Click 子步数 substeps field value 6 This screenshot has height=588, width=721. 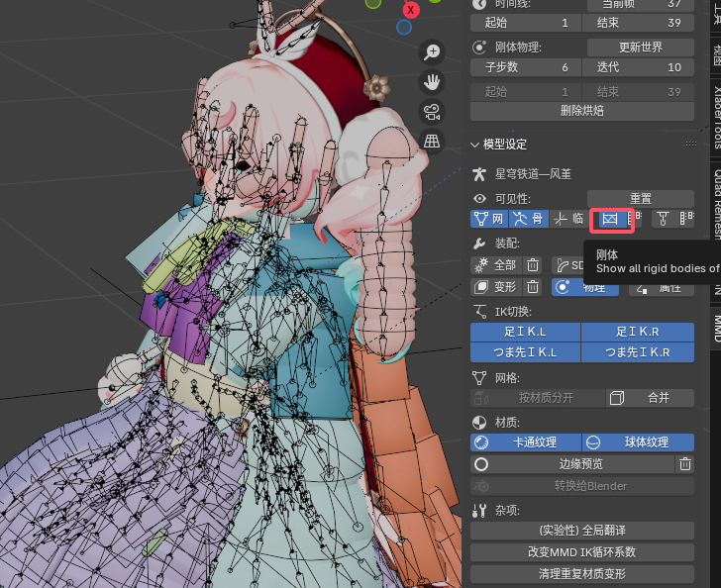click(526, 67)
